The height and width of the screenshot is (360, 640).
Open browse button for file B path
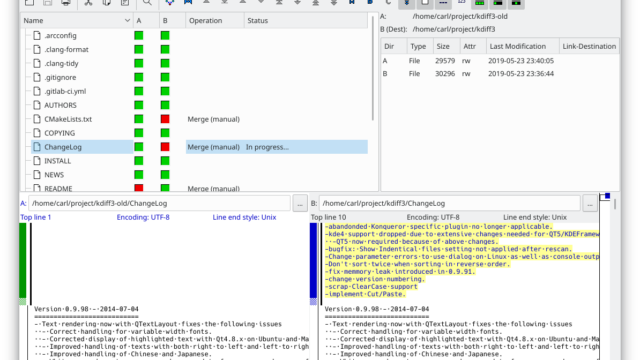click(x=590, y=203)
